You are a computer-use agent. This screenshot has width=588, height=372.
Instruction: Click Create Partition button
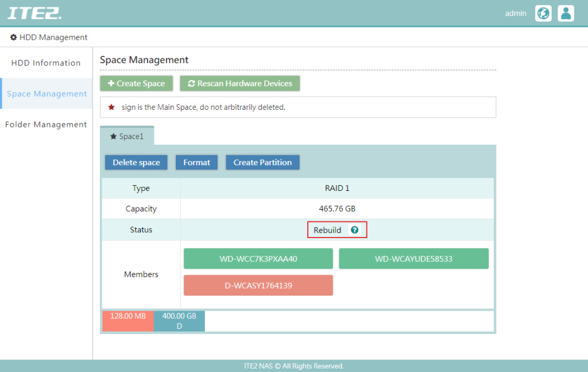pos(262,163)
